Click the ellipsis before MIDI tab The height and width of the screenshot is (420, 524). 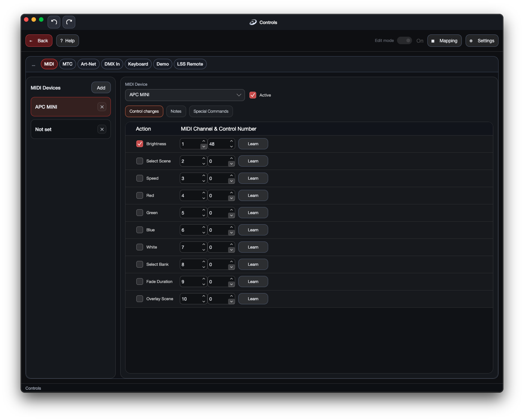(33, 64)
